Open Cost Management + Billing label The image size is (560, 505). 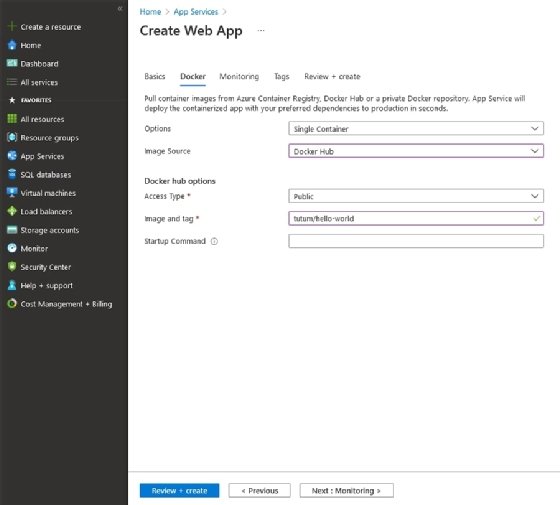tap(66, 304)
